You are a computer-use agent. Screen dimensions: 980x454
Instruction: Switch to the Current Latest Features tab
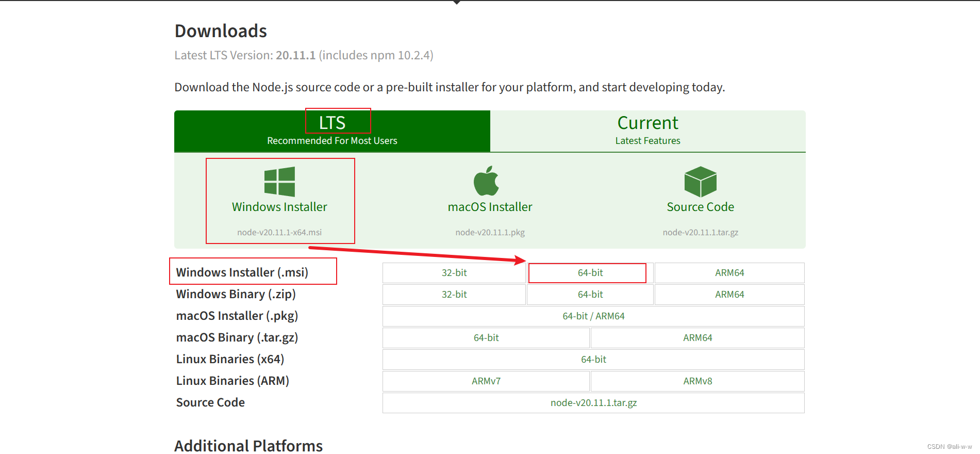pos(647,131)
